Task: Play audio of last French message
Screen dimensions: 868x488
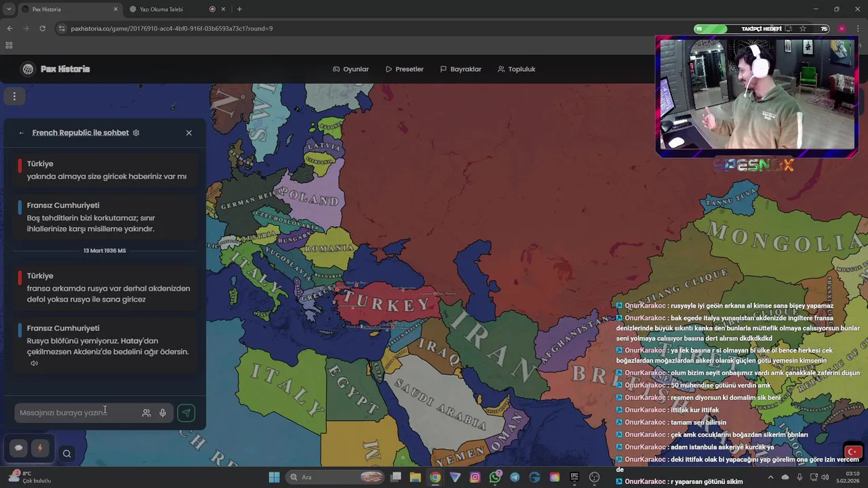Action: (34, 363)
